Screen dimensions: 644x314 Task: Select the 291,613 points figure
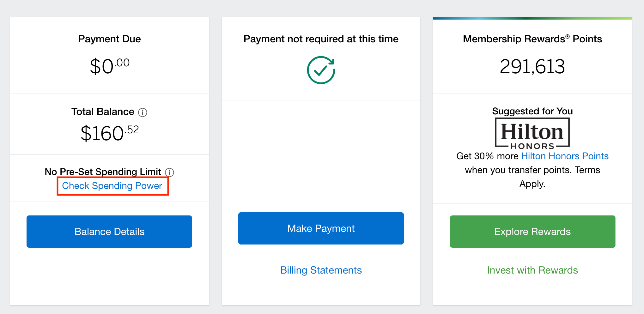532,67
